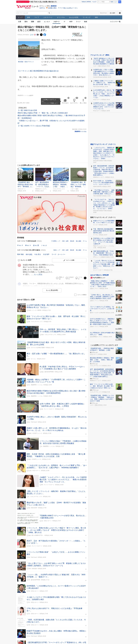The width and height of the screenshot is (138, 644).
Task: Open the ログイン link in header
Action: click(x=42, y=8)
